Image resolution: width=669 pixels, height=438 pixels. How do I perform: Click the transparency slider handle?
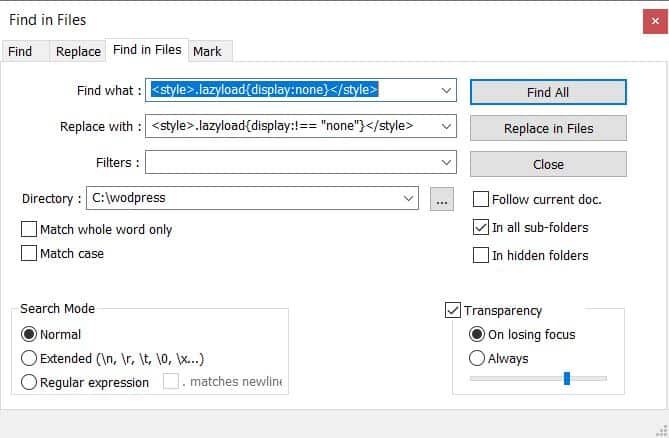[x=567, y=378]
